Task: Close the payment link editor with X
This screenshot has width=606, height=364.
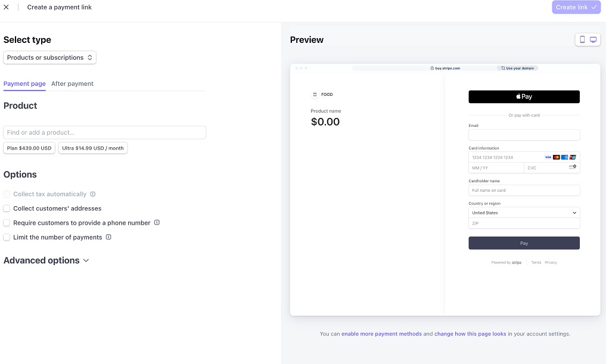Action: click(x=7, y=7)
